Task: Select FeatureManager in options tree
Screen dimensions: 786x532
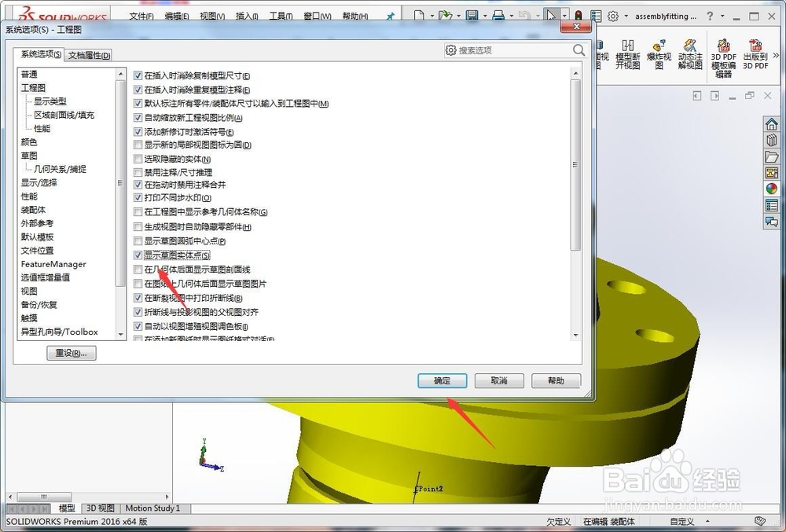Action: point(53,264)
